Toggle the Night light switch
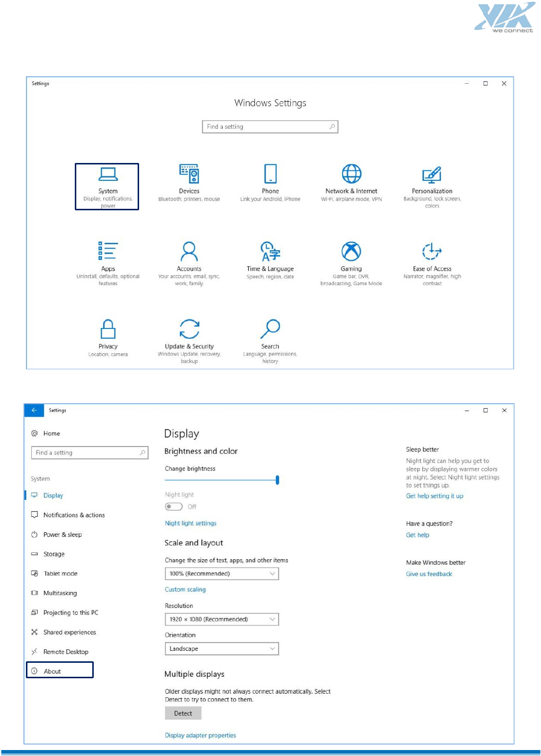Image resolution: width=541 pixels, height=756 pixels. click(x=174, y=506)
